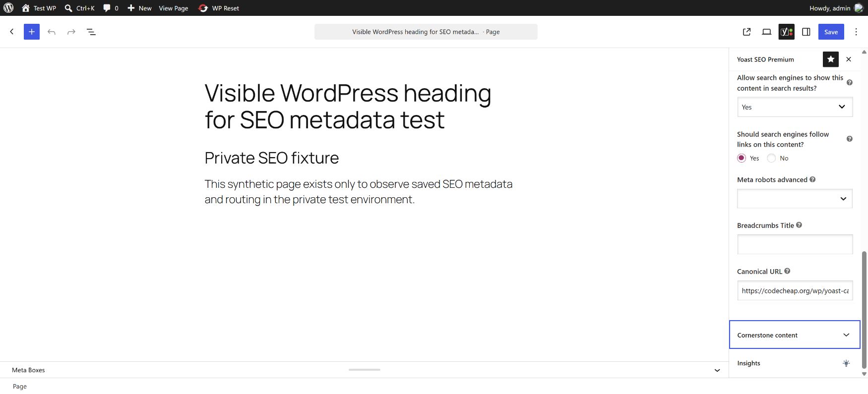This screenshot has height=394, width=868.
Task: Click the Yoast sidebar scrollbar thumb
Action: (864, 309)
